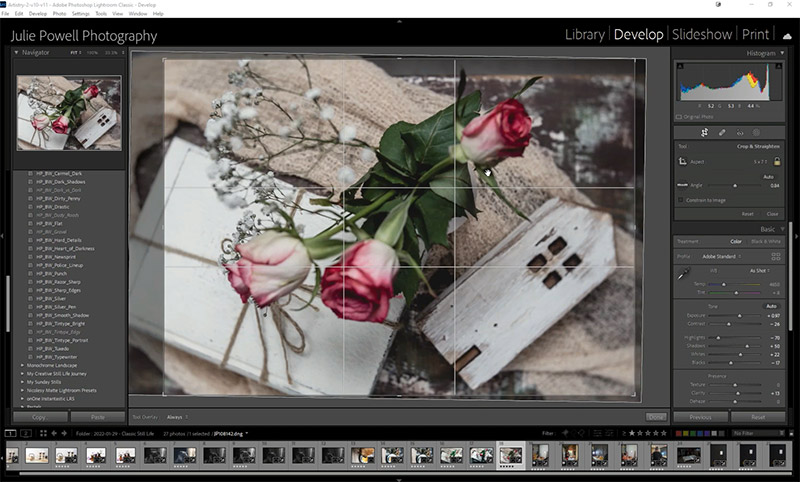Click the Navigator preview thumbnail
The image size is (800, 482).
pos(69,113)
